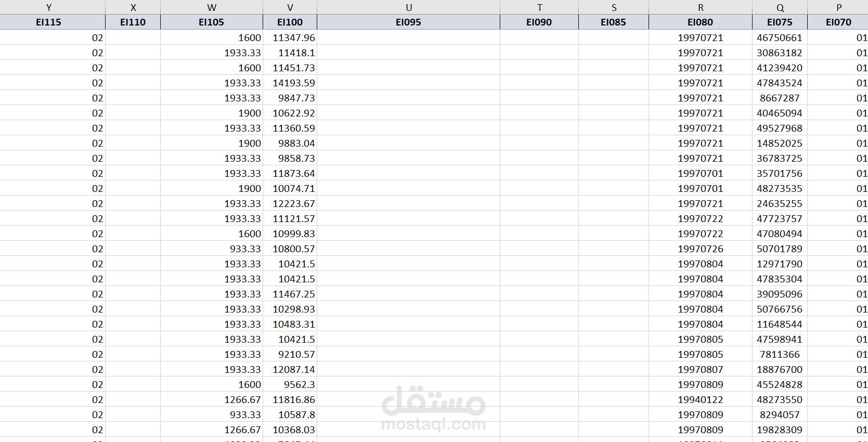Click the EI085 header cell
868x442 pixels.
614,22
